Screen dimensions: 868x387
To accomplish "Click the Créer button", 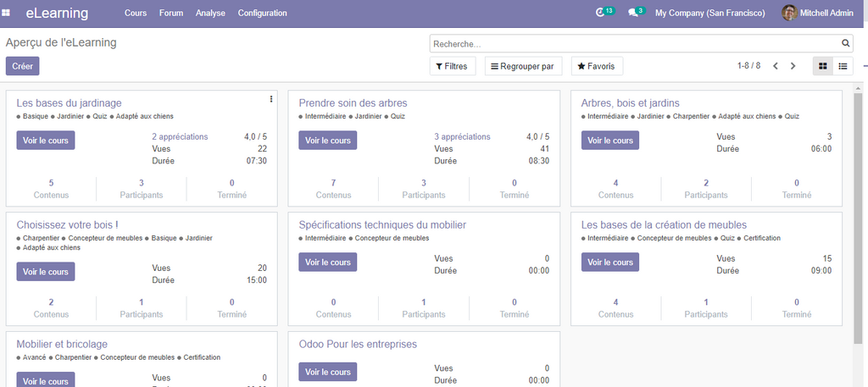I will pos(22,66).
